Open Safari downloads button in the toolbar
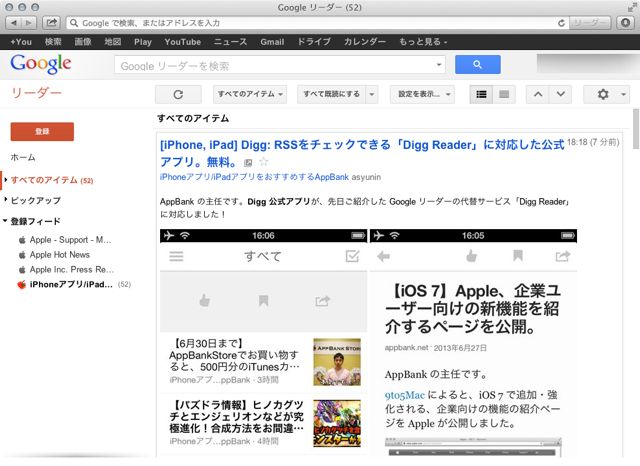 coord(625,23)
